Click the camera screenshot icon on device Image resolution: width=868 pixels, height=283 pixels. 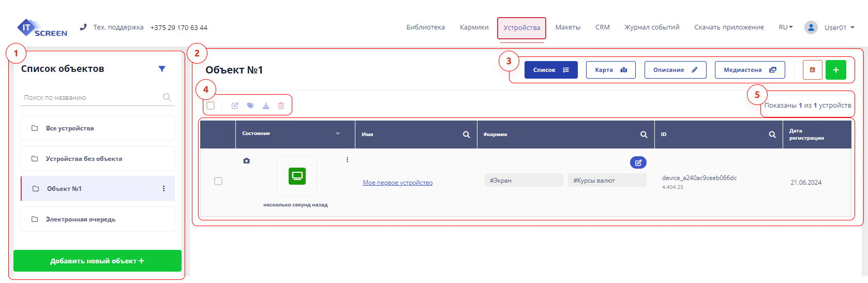click(246, 161)
